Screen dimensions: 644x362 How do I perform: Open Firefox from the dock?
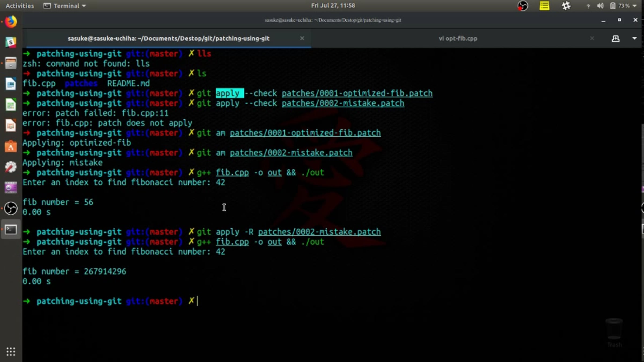[x=11, y=22]
